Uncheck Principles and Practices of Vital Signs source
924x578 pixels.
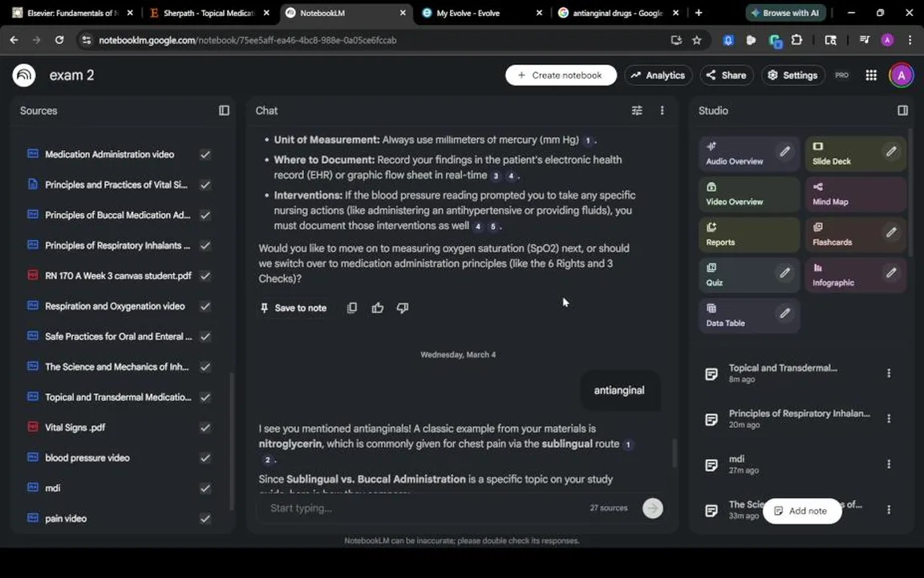205,185
